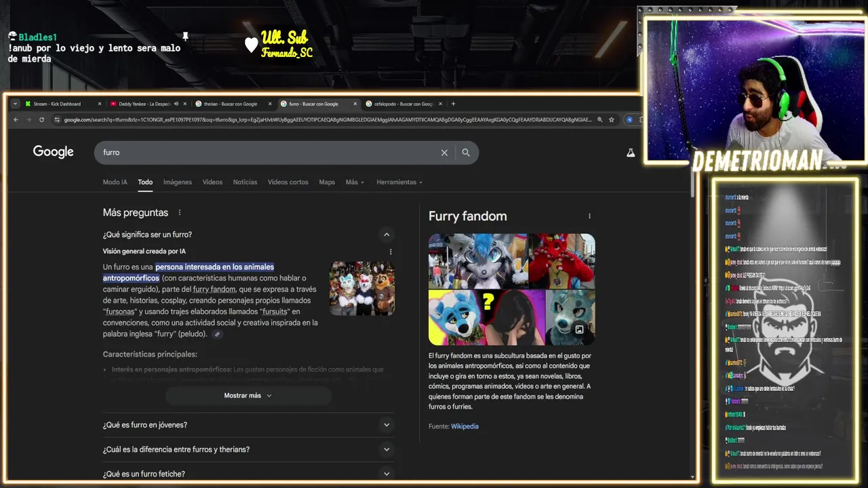Expand ¿Qué es un furro fetiche?
Image resolution: width=868 pixels, height=488 pixels.
tap(248, 474)
